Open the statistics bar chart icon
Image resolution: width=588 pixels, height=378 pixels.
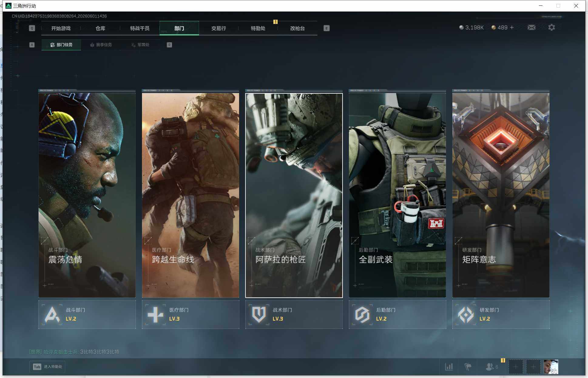pos(449,367)
